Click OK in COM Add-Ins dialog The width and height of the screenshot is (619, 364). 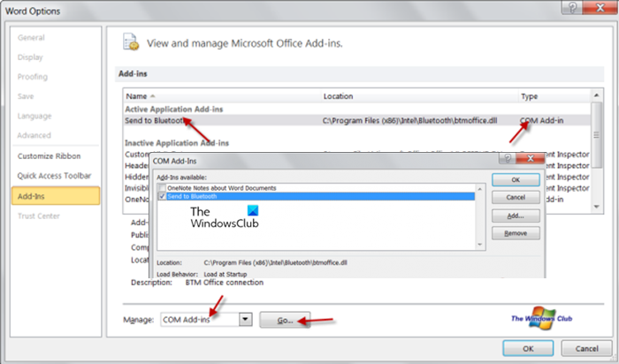pos(516,180)
